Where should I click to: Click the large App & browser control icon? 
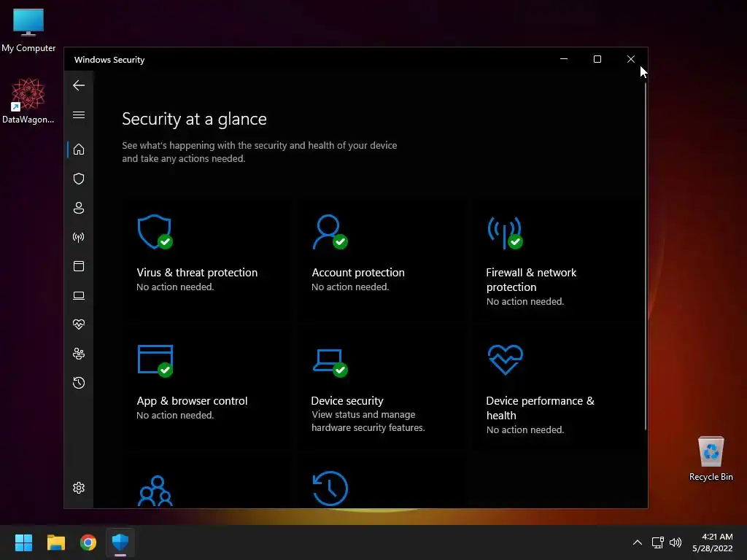(x=155, y=360)
